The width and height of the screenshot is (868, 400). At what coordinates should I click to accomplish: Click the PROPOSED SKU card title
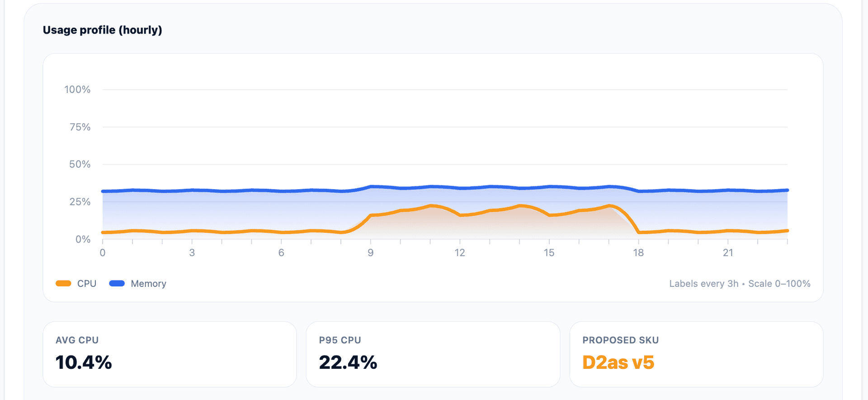pos(620,340)
